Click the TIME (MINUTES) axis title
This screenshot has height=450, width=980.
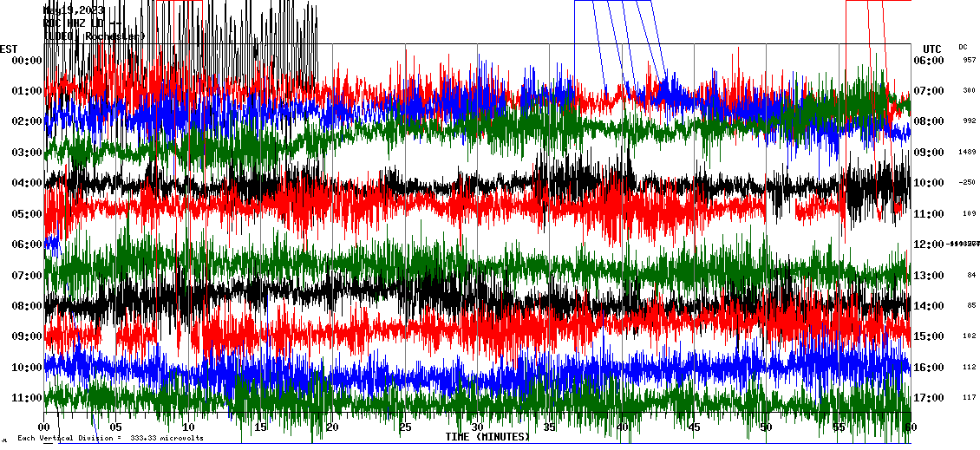(x=487, y=437)
